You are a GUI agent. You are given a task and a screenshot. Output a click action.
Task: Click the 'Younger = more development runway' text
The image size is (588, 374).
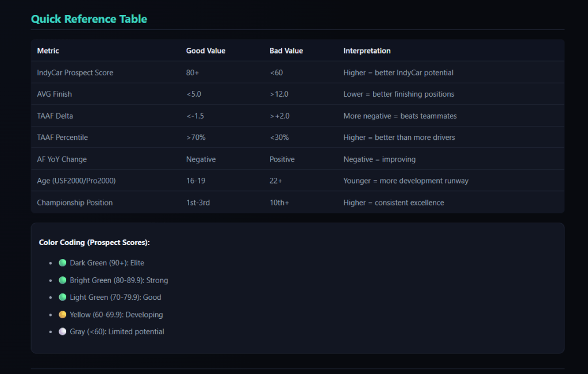coord(406,181)
